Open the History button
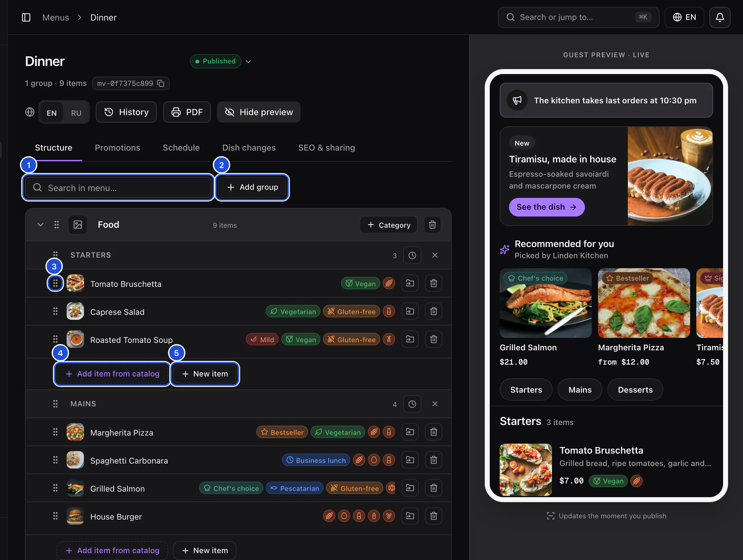The height and width of the screenshot is (560, 743). (x=126, y=112)
